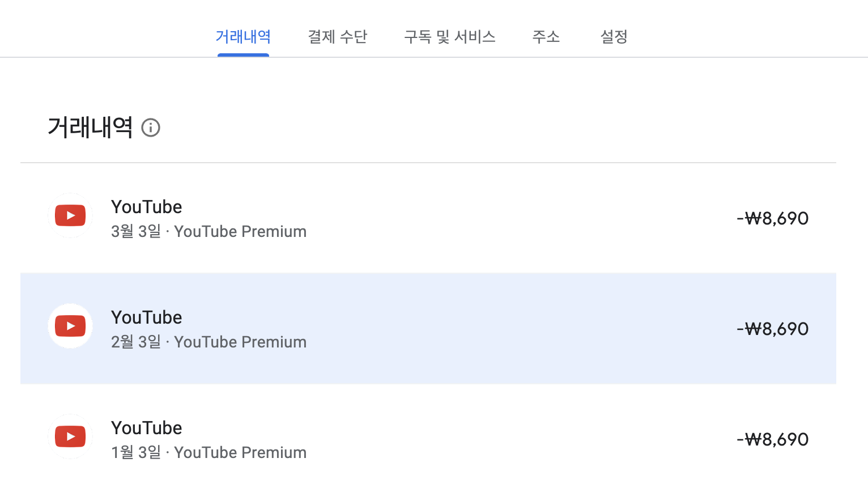Open the YouTube title of 1월 3일 payment
Screen dimensions: 868x492
coord(146,428)
